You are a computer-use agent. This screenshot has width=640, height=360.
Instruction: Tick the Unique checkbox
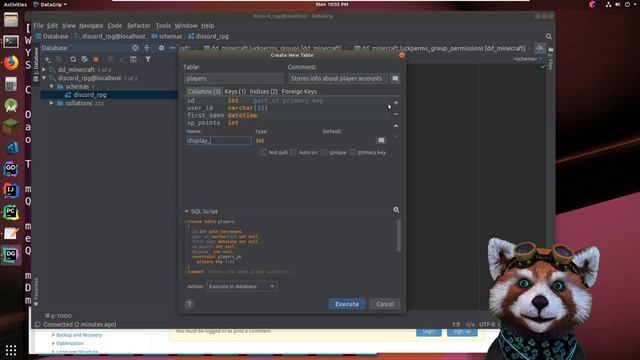324,152
